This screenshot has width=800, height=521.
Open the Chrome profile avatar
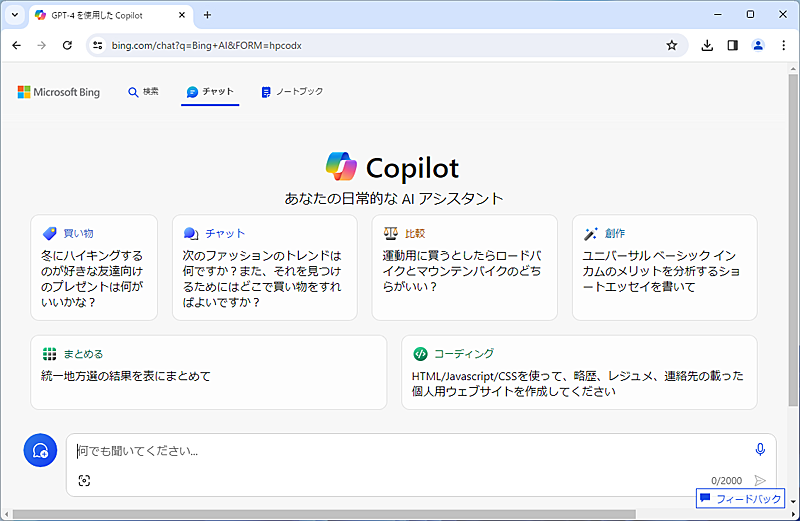758,45
